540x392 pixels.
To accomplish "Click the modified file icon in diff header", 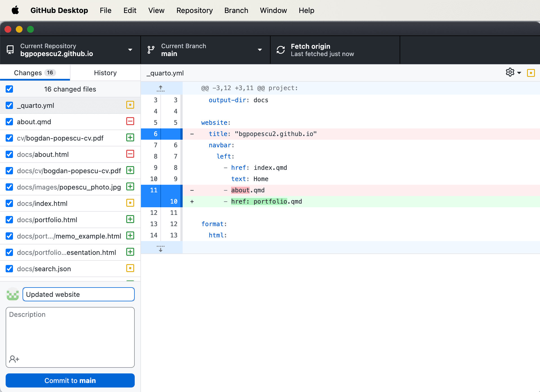I will tap(531, 73).
